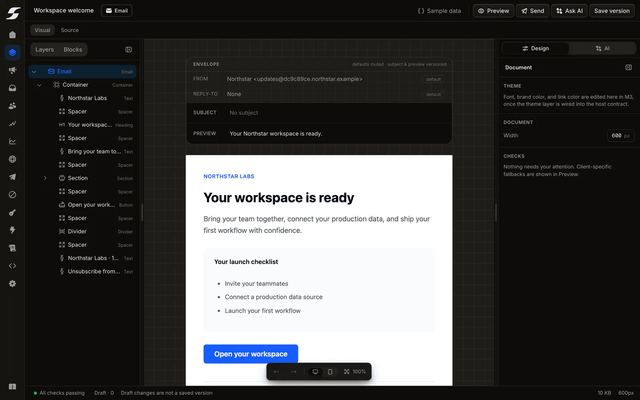
Task: Select the stacked layers sidebar icon
Action: 13,52
